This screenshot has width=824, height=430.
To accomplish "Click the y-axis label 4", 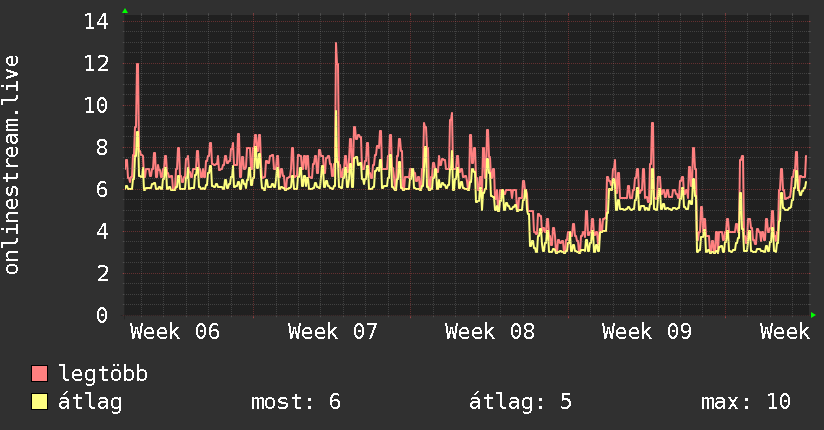I will [102, 231].
